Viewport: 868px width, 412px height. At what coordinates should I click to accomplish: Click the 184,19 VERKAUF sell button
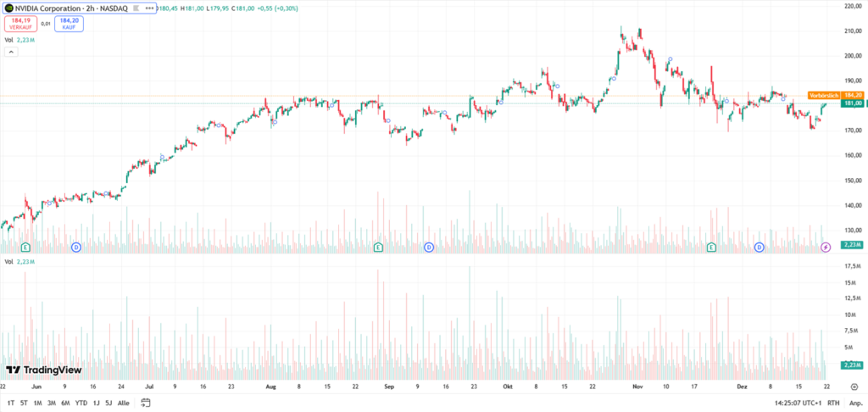tap(22, 23)
